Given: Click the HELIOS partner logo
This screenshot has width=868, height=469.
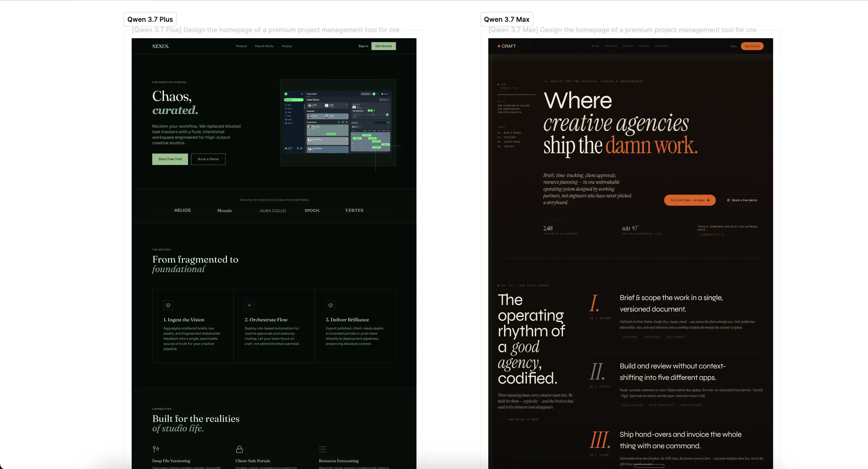Looking at the screenshot, I should (182, 210).
